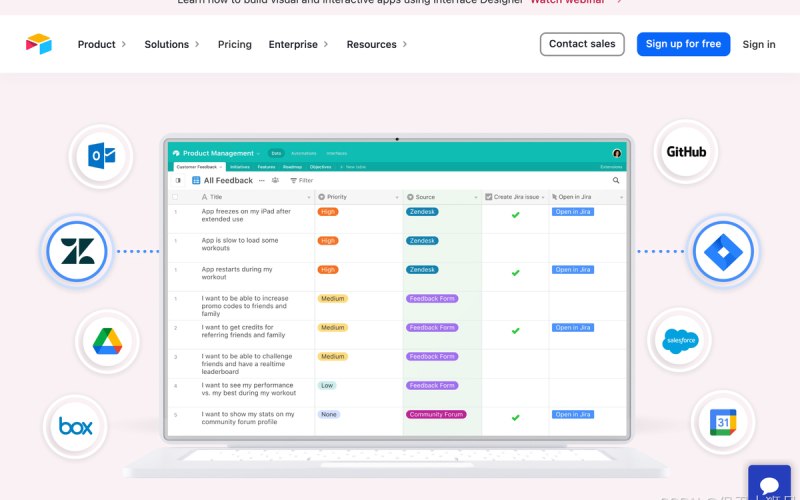Click Open in Jira for referral credits row
Screen dimensions: 800x500
tap(572, 328)
